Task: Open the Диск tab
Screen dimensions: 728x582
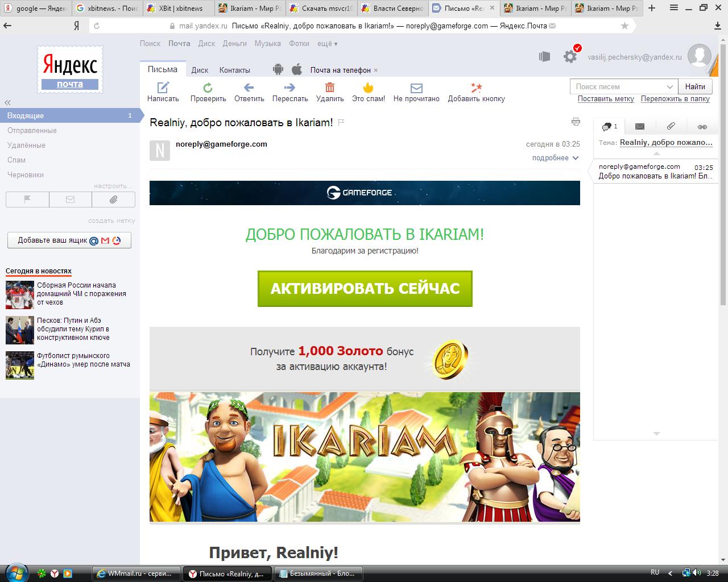Action: pyautogui.click(x=200, y=70)
